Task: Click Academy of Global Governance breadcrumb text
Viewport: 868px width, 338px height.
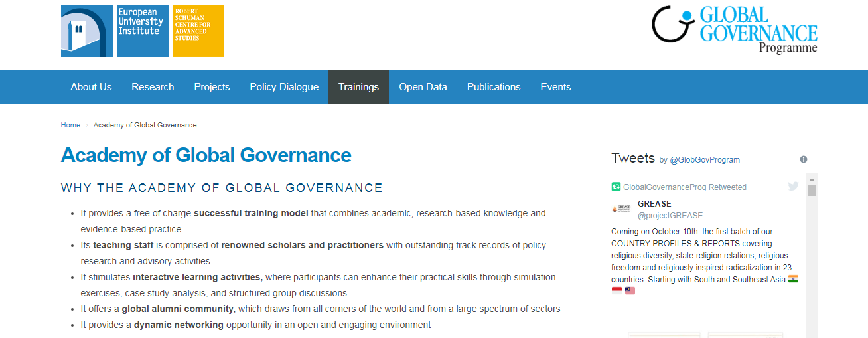Action: coord(145,125)
